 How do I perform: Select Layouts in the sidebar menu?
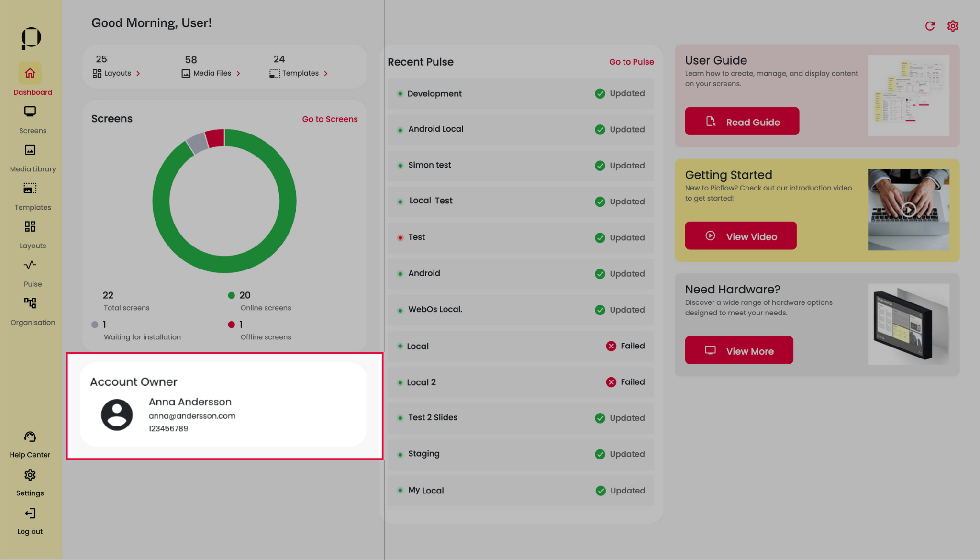pos(30,226)
